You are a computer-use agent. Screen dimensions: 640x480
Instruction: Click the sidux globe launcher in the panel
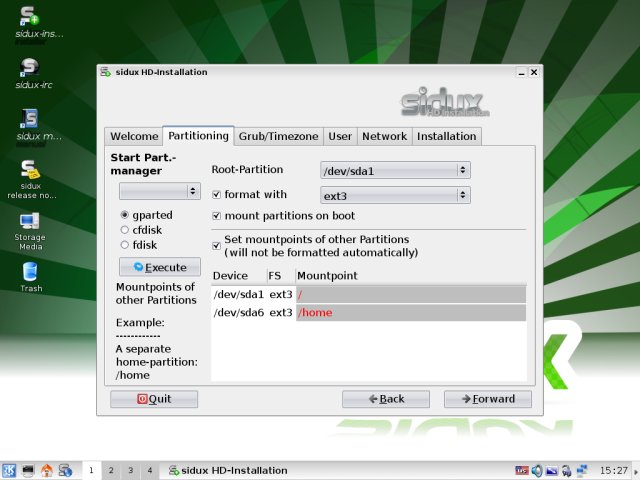point(65,471)
